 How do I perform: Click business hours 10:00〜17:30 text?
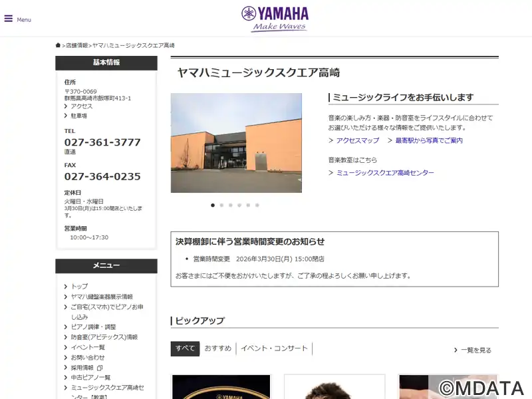[89, 237]
